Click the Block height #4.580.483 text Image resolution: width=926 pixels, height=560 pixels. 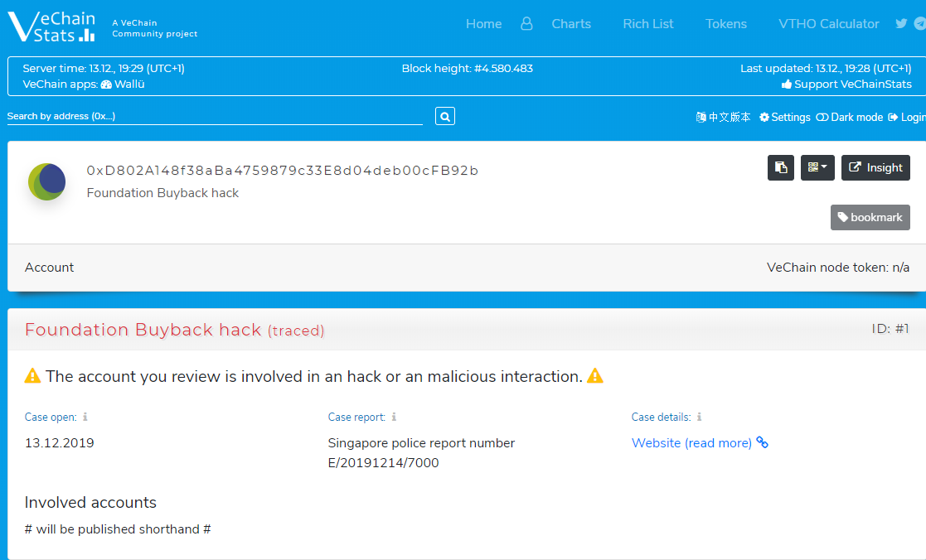[x=467, y=69]
